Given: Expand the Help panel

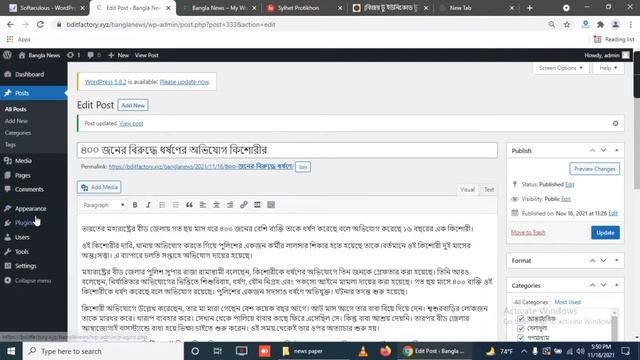Looking at the screenshot, I should 608,68.
